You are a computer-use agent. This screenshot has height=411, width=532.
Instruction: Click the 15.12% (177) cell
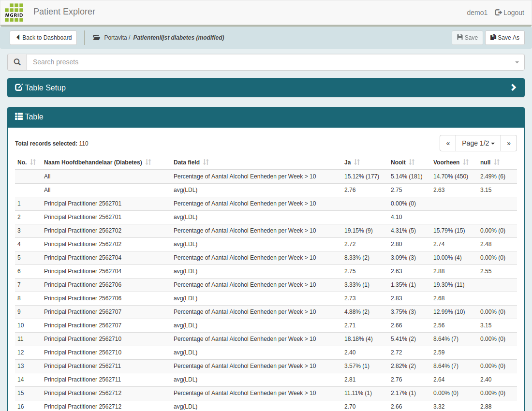362,176
